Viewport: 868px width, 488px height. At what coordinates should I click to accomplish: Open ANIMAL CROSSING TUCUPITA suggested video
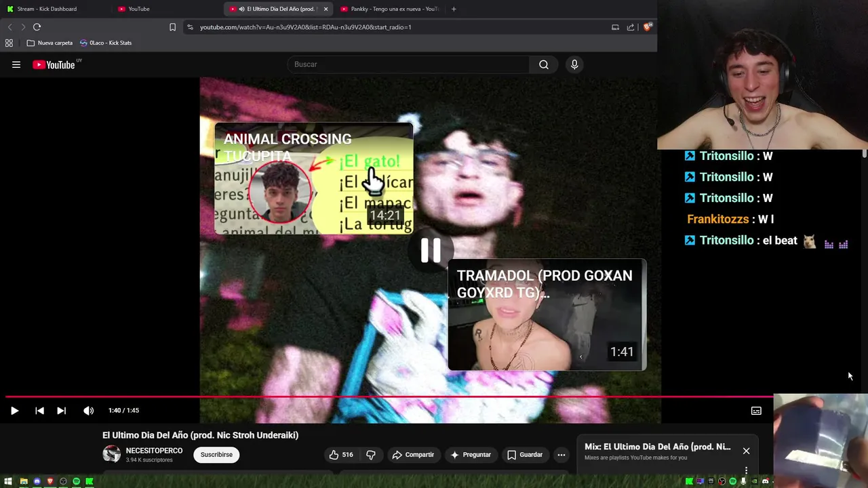(313, 178)
